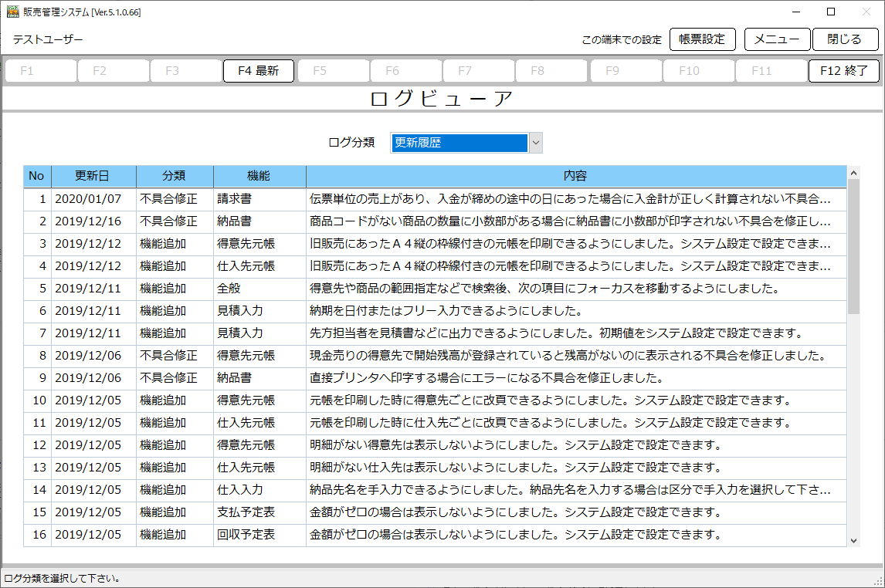The image size is (885, 588).
Task: Click the F6 function key button
Action: click(405, 71)
